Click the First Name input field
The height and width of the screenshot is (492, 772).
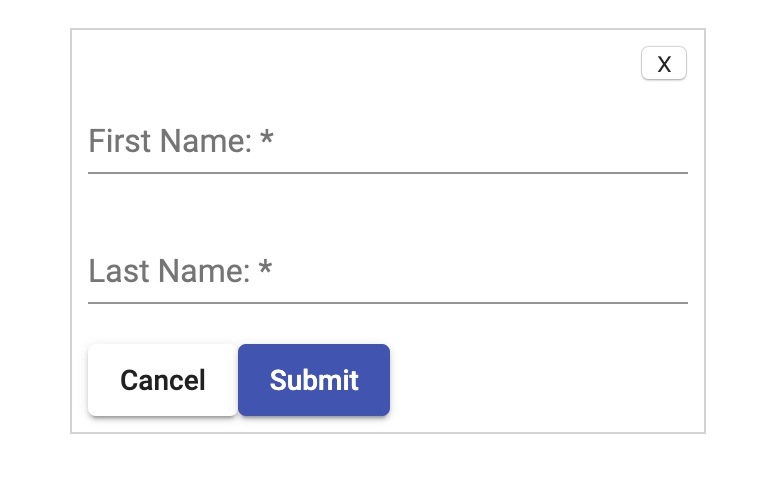click(x=388, y=141)
